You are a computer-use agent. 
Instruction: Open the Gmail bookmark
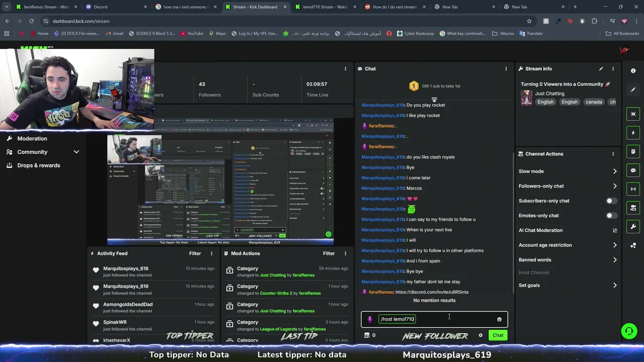click(114, 34)
